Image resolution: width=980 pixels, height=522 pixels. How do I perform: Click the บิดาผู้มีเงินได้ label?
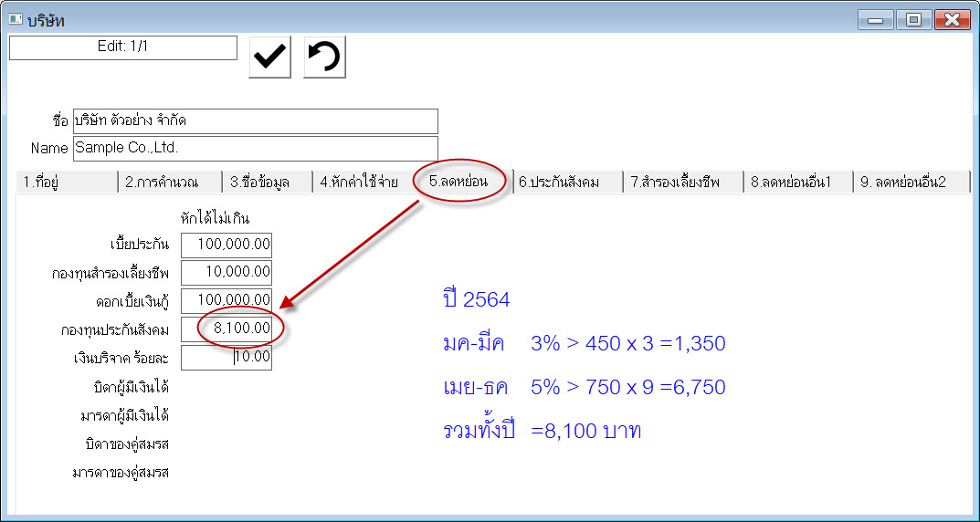click(130, 387)
